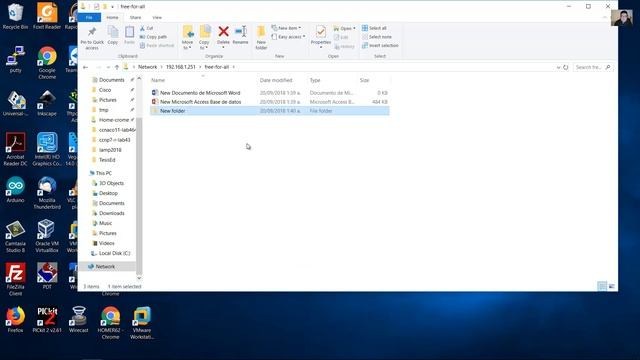This screenshot has height=360, width=640.
Task: Choose Cut in the Clipboard group
Action: 147,28
